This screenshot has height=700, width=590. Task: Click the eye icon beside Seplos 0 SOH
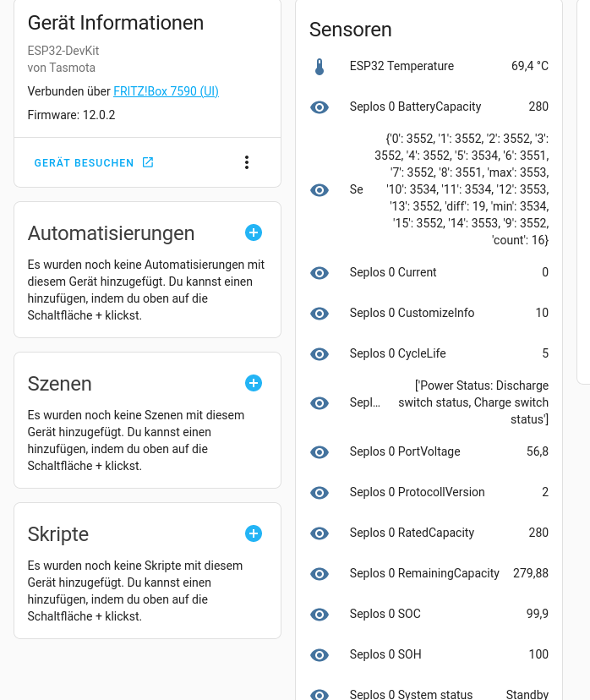(320, 655)
